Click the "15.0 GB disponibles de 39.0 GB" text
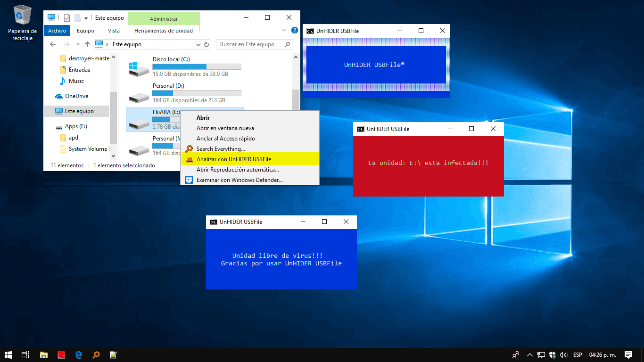The height and width of the screenshot is (362, 644). point(190,74)
